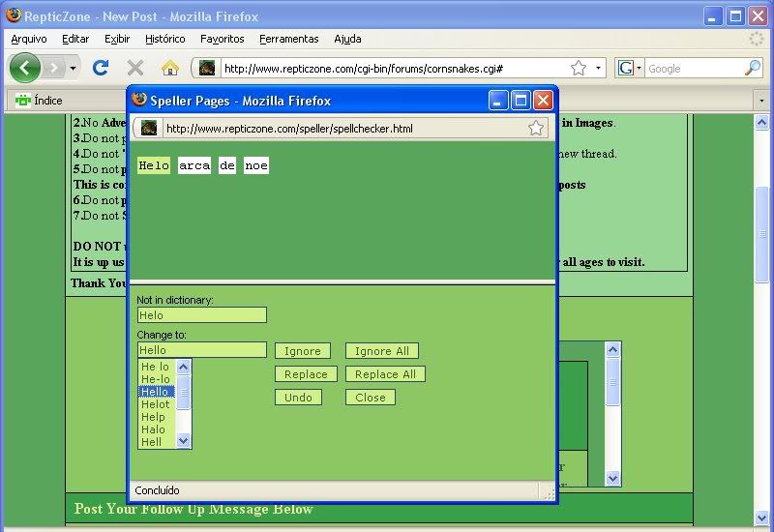Click the Stop loading X icon

point(134,68)
